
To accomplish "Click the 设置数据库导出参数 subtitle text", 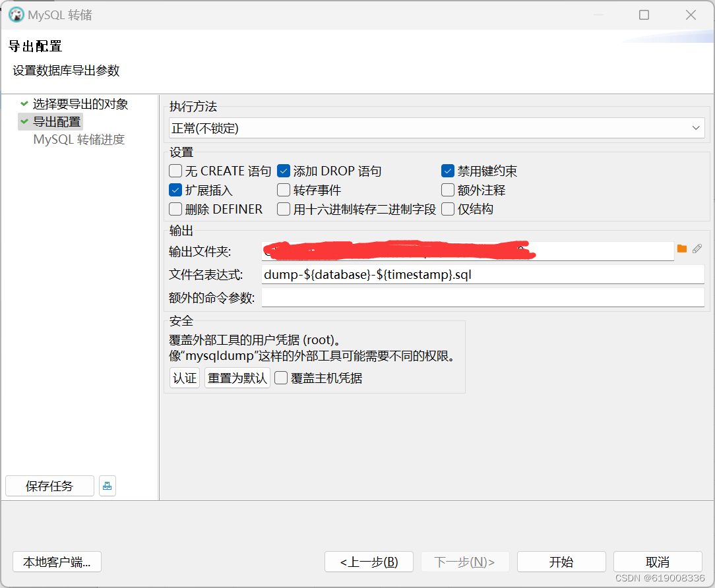I will tap(66, 70).
